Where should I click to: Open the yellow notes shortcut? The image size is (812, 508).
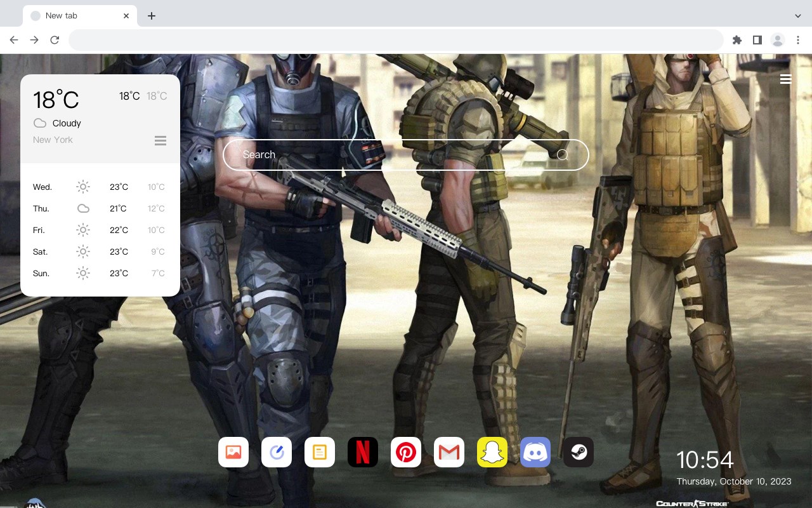pos(320,452)
